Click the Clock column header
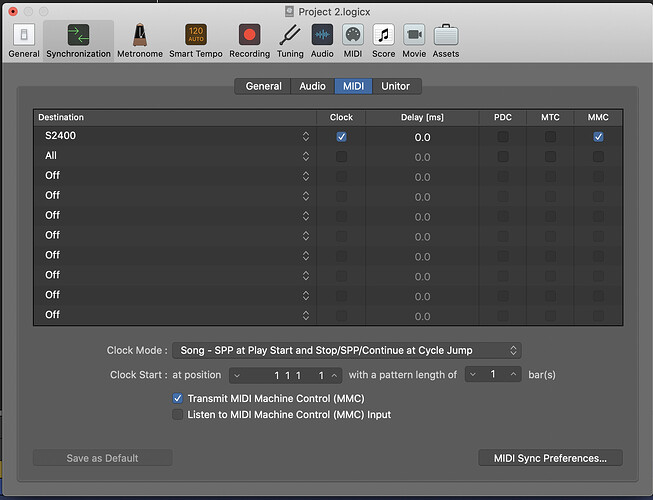This screenshot has width=653, height=500. (x=341, y=117)
